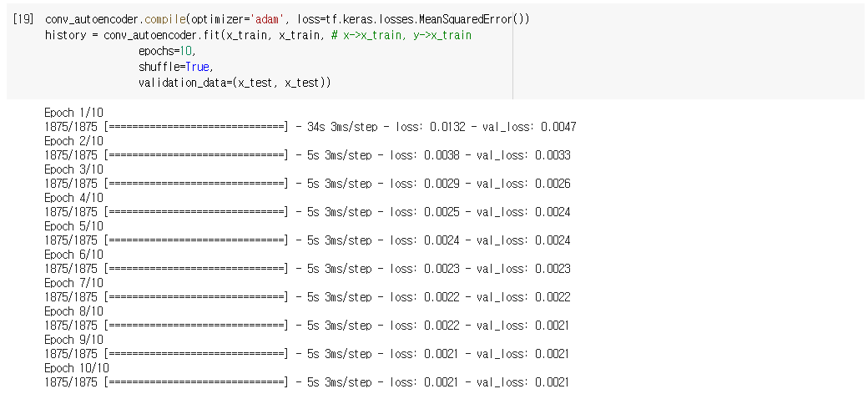This screenshot has height=394, width=868.
Task: Click the 'adam' optimizer string
Action: click(270, 20)
